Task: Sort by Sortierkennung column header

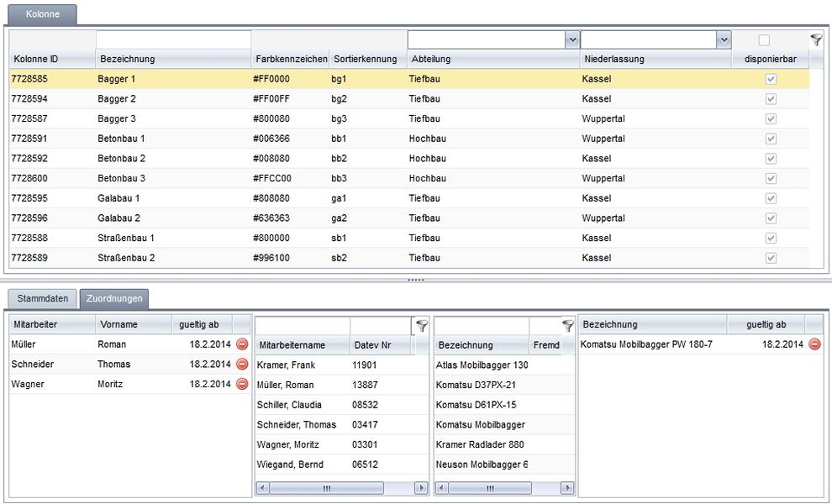Action: tap(368, 59)
